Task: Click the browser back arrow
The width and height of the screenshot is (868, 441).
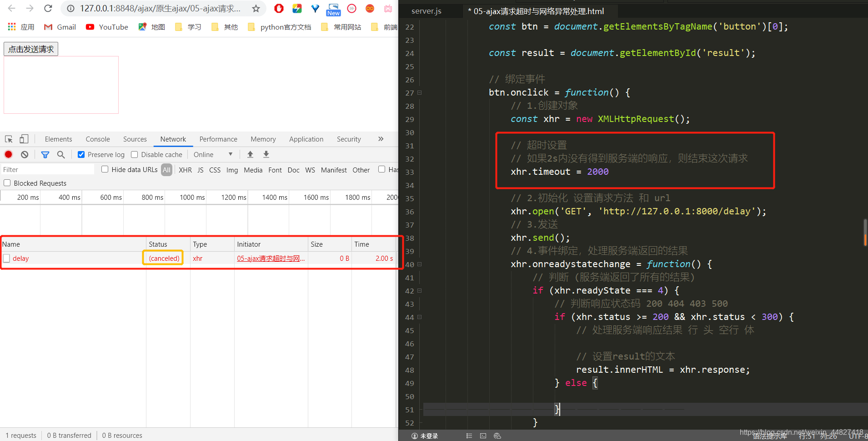Action: pos(12,8)
